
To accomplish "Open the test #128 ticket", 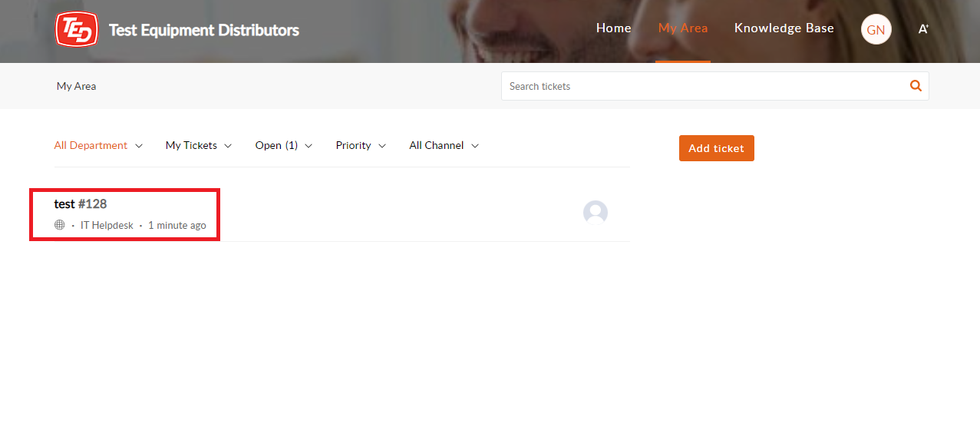I will (81, 203).
